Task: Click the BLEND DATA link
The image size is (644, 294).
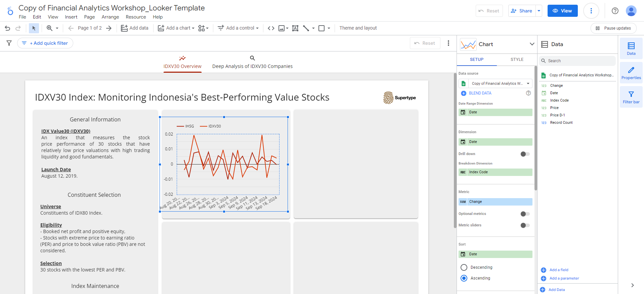Action: [480, 93]
